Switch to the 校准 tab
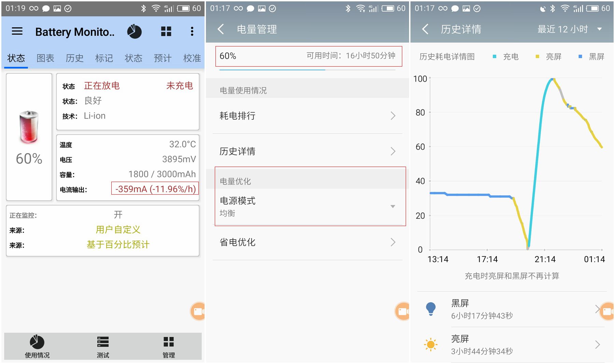Screen dimensions: 615x364 click(192, 58)
